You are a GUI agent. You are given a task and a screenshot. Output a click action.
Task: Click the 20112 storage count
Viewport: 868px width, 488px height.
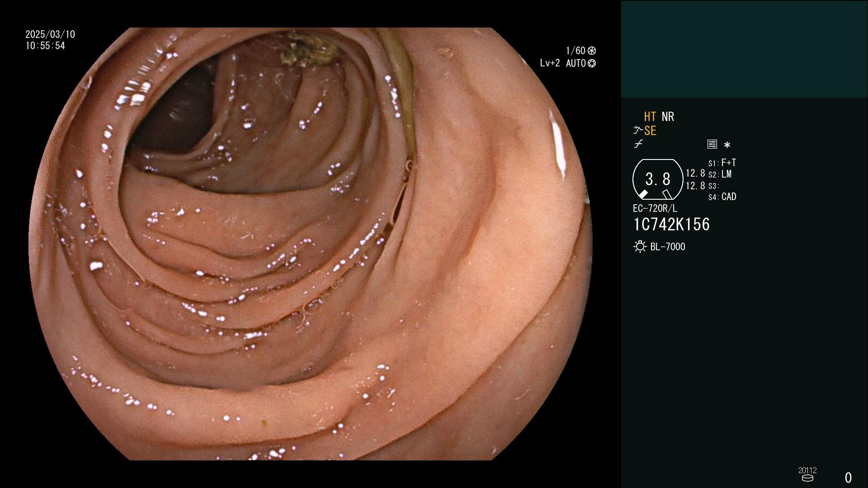(x=807, y=470)
